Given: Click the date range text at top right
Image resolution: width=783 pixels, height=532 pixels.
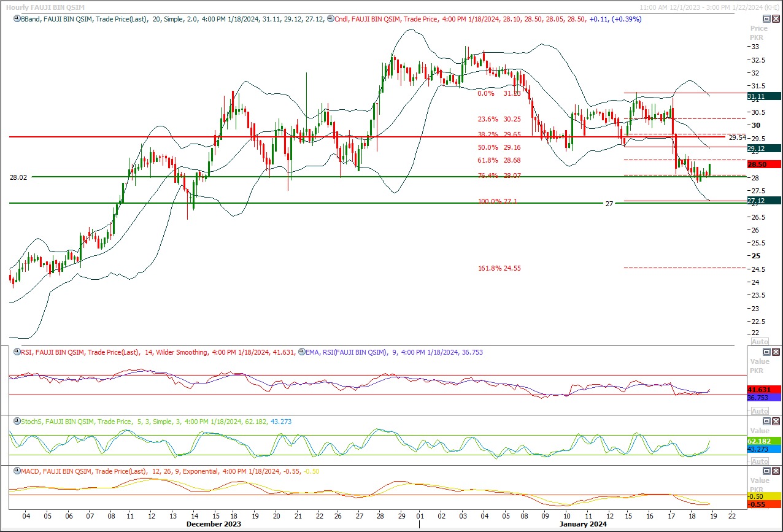Looking at the screenshot, I should [709, 7].
